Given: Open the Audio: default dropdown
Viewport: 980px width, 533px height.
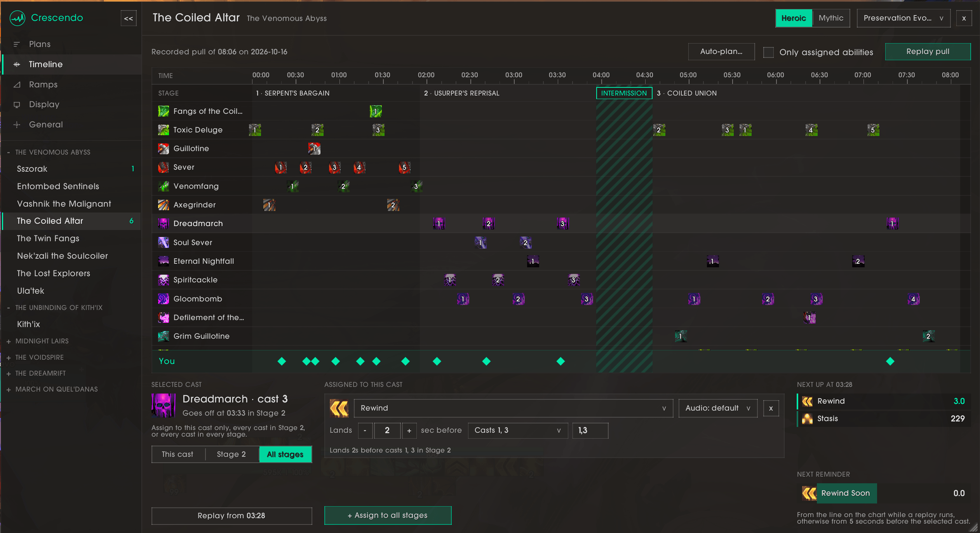Looking at the screenshot, I should pyautogui.click(x=718, y=408).
